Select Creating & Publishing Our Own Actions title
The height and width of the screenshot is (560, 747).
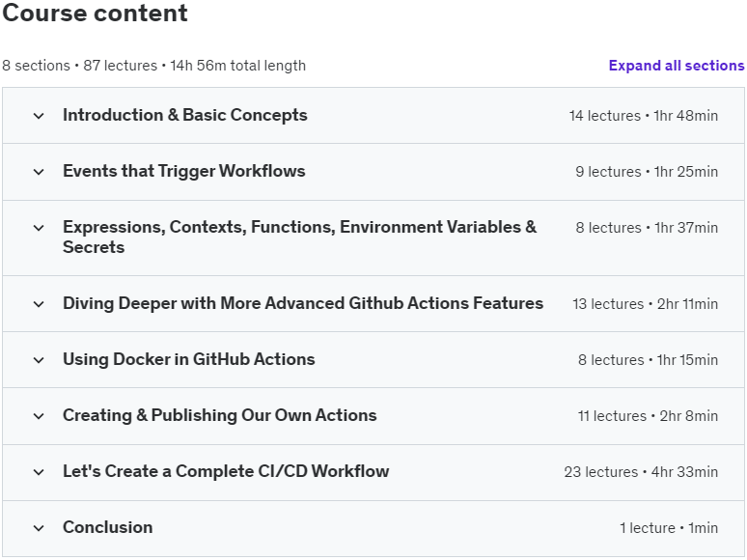point(220,415)
